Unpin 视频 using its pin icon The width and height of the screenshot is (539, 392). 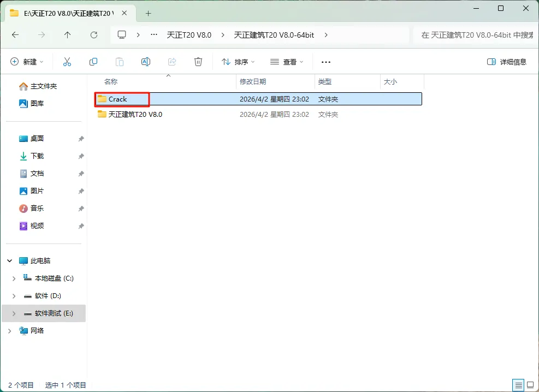[81, 226]
